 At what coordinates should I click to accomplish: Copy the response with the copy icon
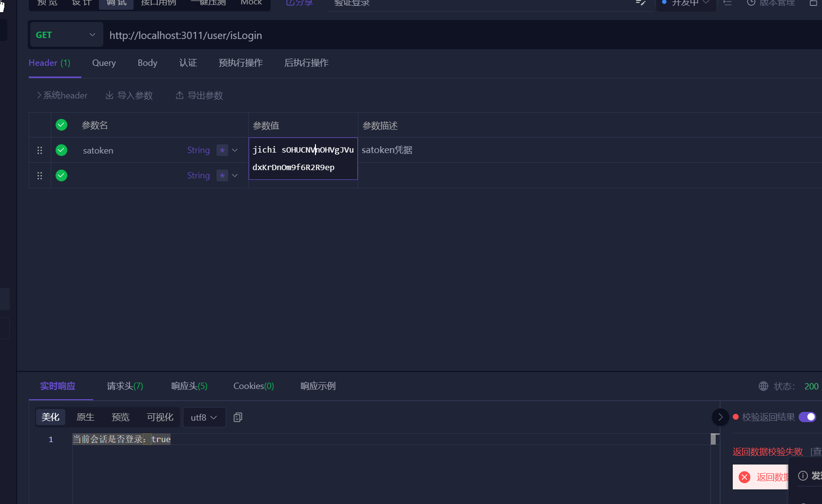pyautogui.click(x=238, y=417)
